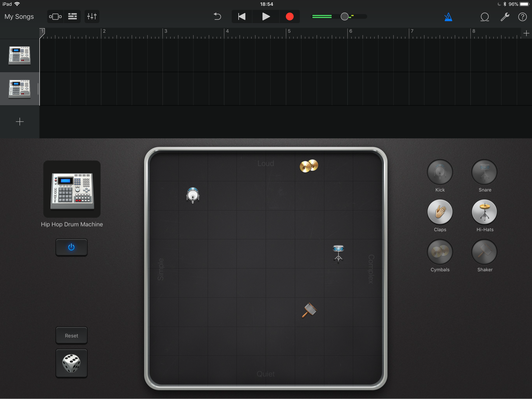Start playback with Play button

[266, 17]
